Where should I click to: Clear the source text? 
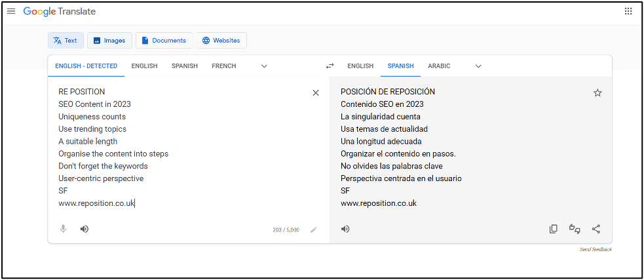(315, 93)
